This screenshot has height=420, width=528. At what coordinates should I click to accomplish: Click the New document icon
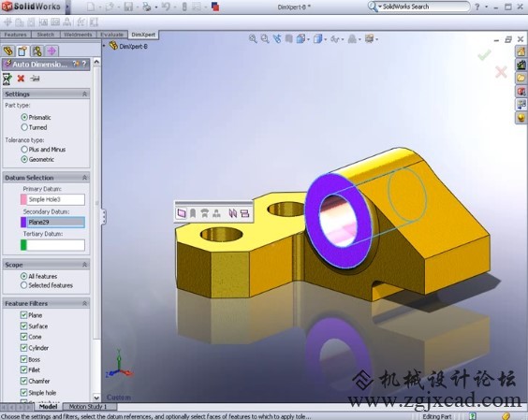[91, 7]
